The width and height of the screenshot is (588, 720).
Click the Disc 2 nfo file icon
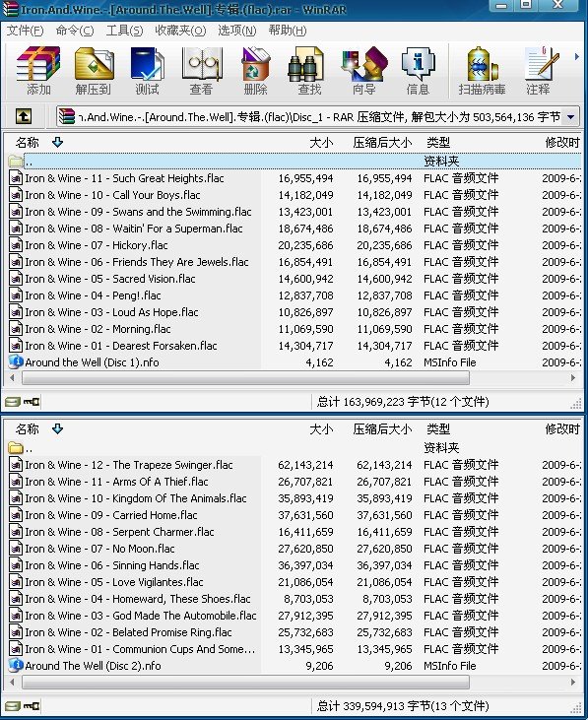point(16,666)
